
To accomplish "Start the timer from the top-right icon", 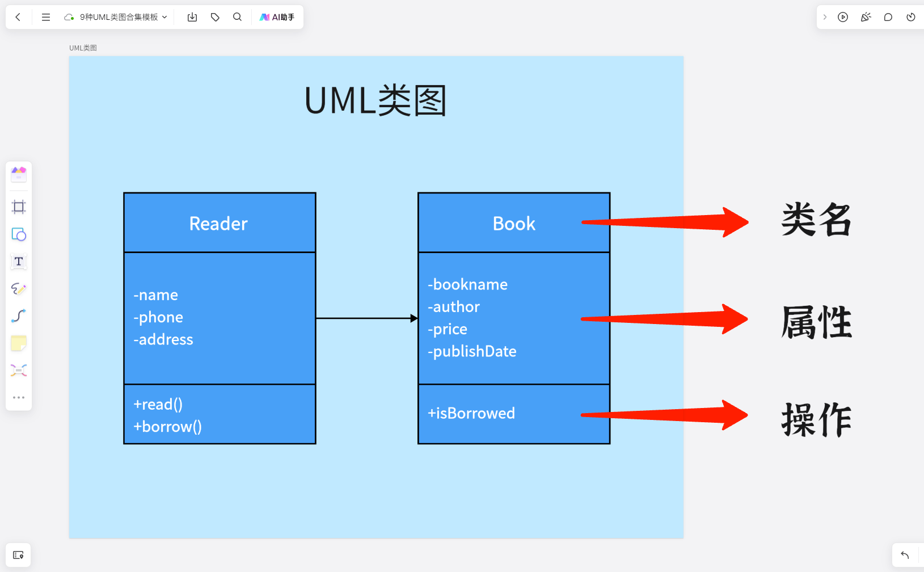I will click(910, 17).
